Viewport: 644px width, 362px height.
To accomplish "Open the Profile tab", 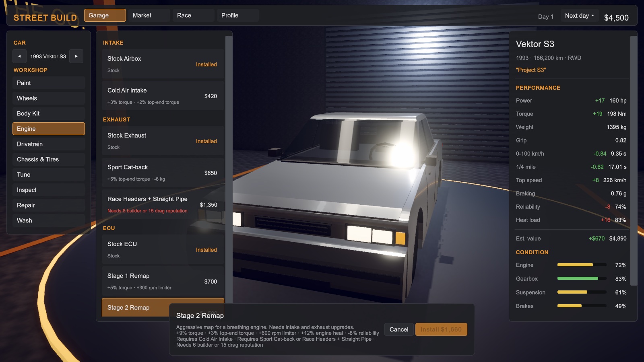I will pyautogui.click(x=237, y=15).
